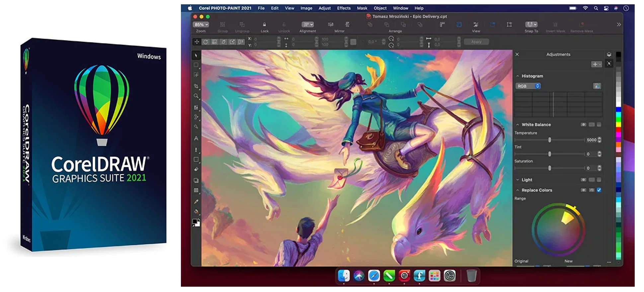This screenshot has width=644, height=292.
Task: Click the Saturation slider handle
Action: 550,168
